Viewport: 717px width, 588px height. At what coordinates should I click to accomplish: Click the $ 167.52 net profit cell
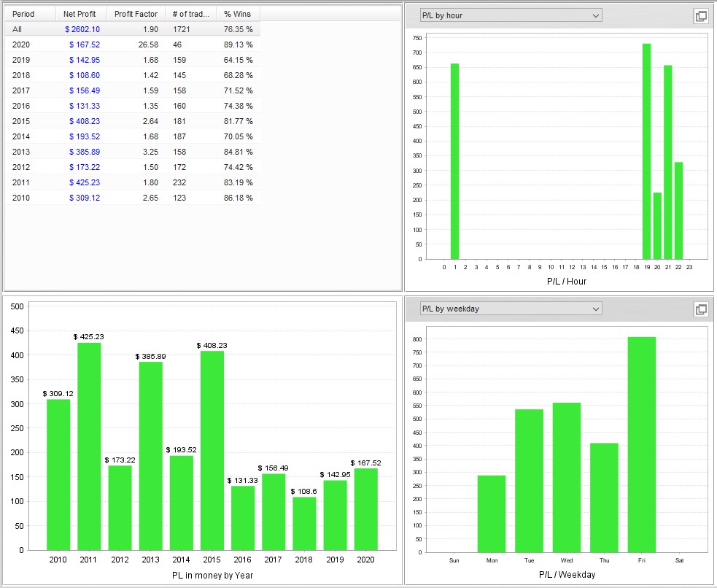(x=85, y=45)
